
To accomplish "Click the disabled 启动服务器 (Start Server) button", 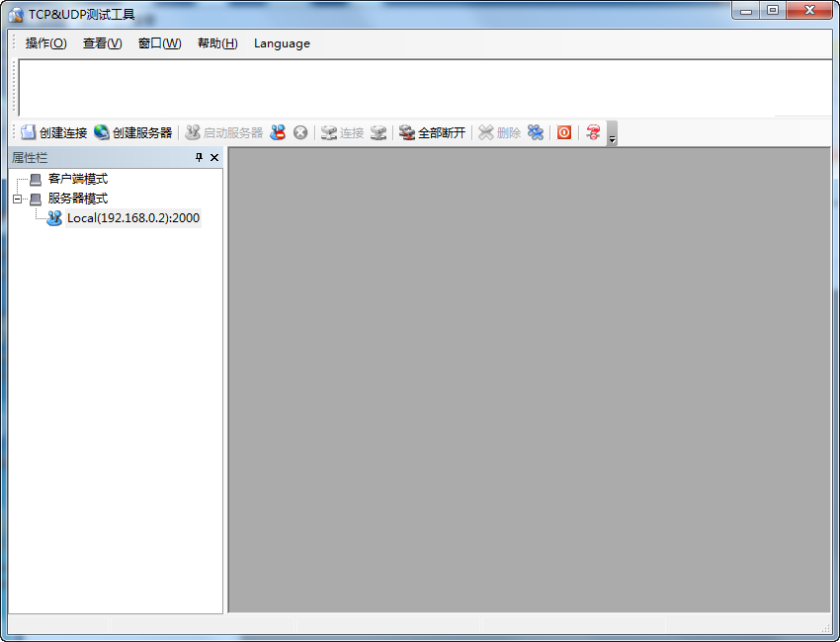I will (x=224, y=132).
